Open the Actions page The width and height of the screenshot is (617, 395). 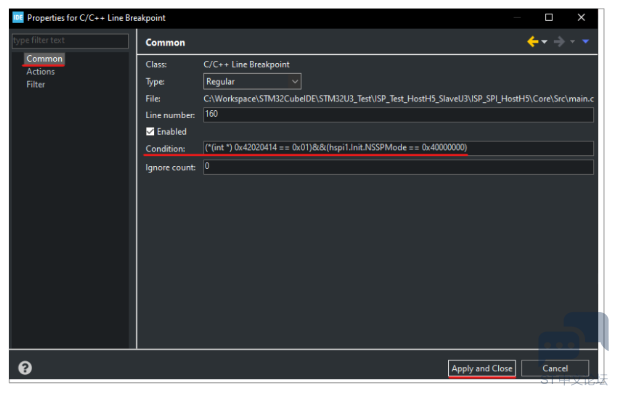click(41, 72)
